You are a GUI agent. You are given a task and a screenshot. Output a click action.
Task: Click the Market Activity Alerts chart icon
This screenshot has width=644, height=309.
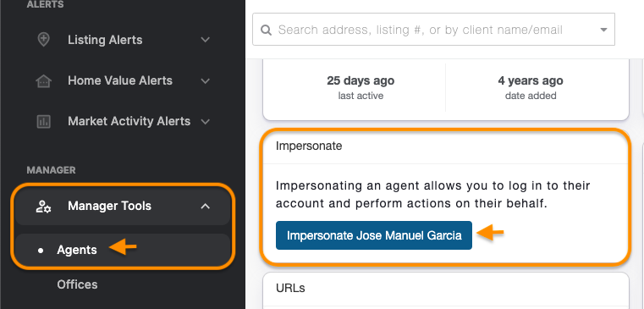(x=43, y=122)
